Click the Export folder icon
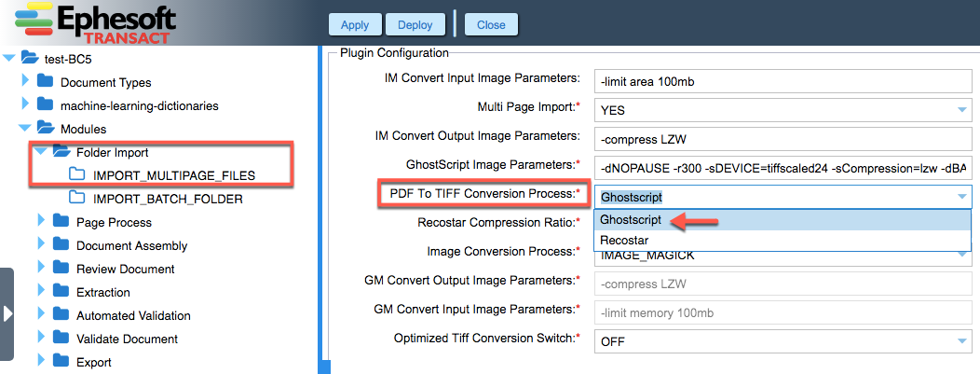This screenshot has width=980, height=374. point(61,361)
